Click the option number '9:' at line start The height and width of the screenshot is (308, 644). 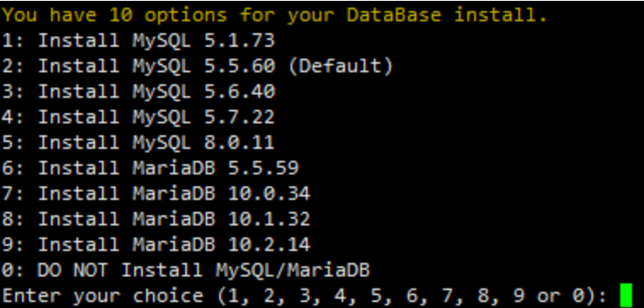pyautogui.click(x=14, y=245)
